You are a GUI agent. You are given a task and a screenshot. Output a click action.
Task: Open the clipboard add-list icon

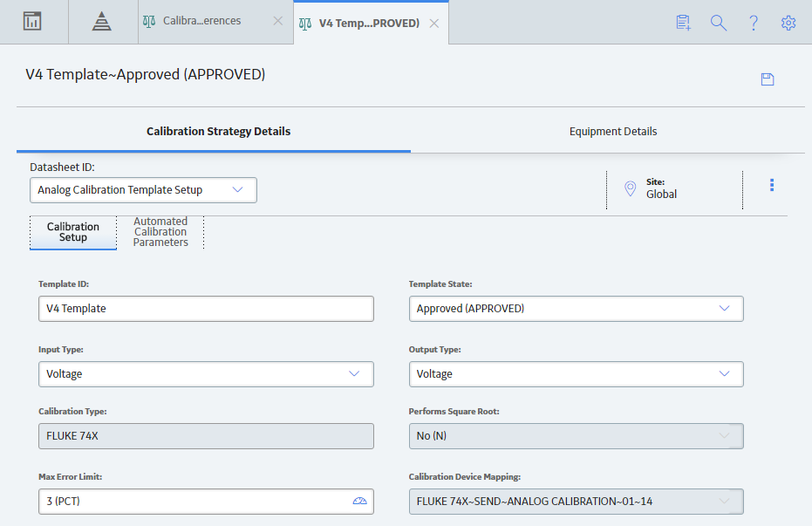pos(684,23)
